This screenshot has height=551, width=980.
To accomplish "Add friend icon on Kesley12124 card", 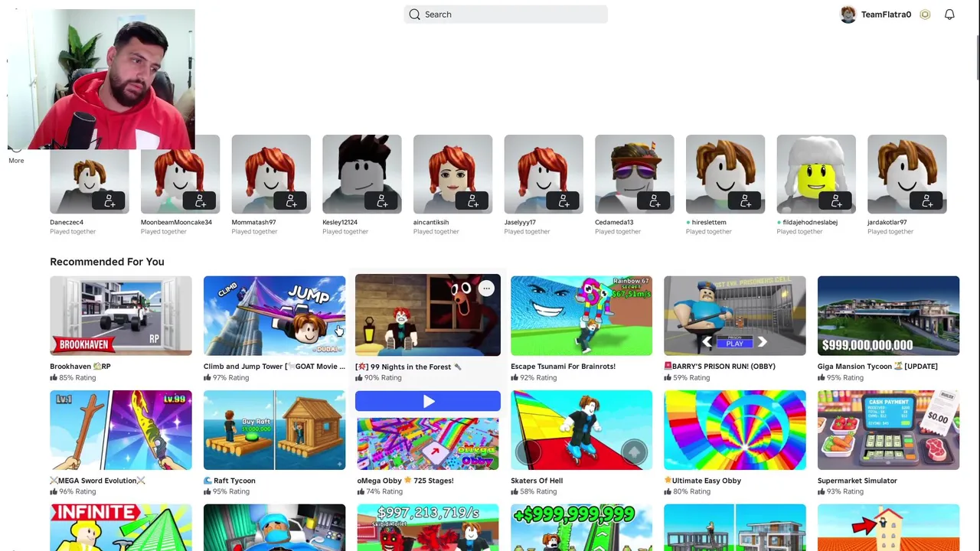I will pos(382,201).
